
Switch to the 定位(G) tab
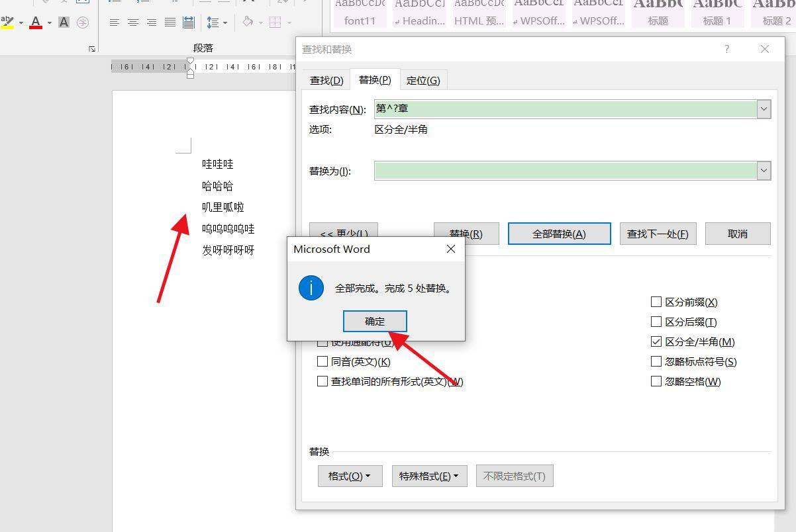pos(423,80)
